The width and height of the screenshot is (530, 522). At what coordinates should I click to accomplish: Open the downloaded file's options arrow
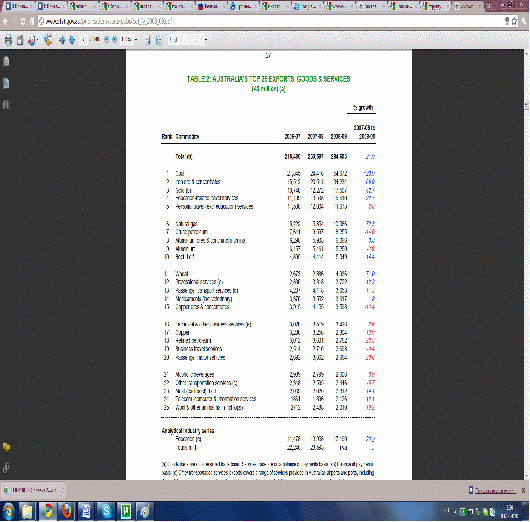coord(63,490)
